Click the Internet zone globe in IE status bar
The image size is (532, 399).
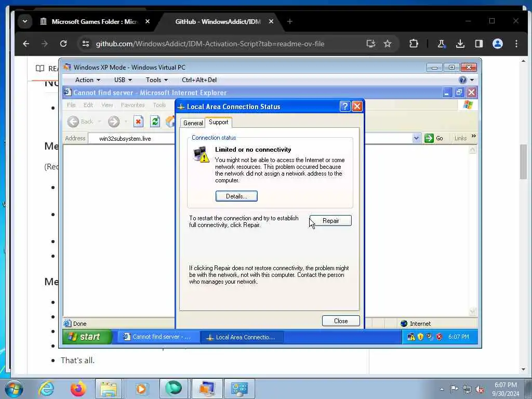[404, 324]
